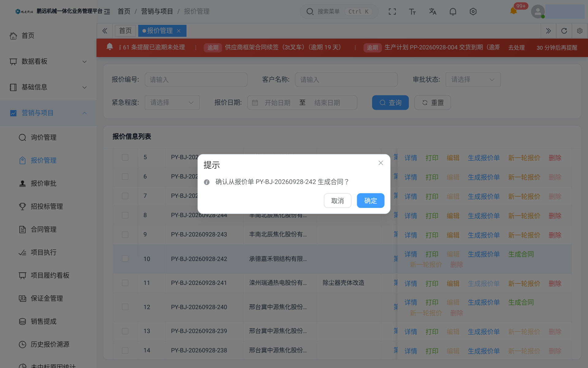
Task: Click the font size icon in header
Action: coord(412,12)
